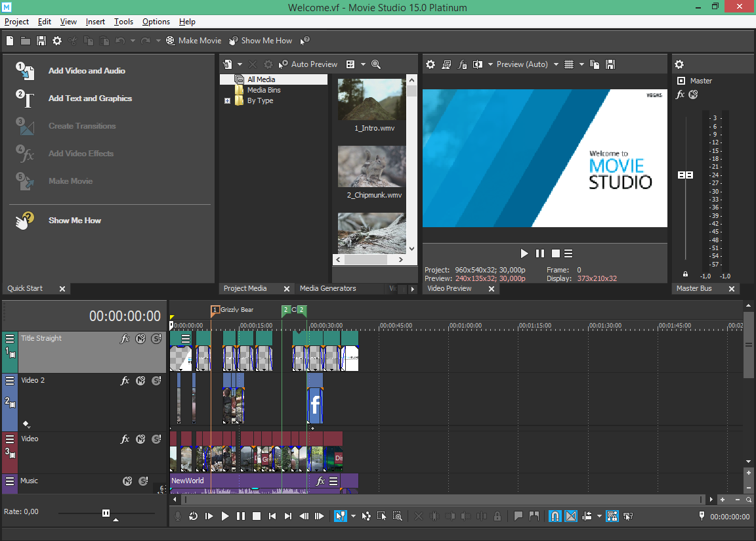Open Video Preview project properties gear
The image size is (756, 541).
[430, 64]
